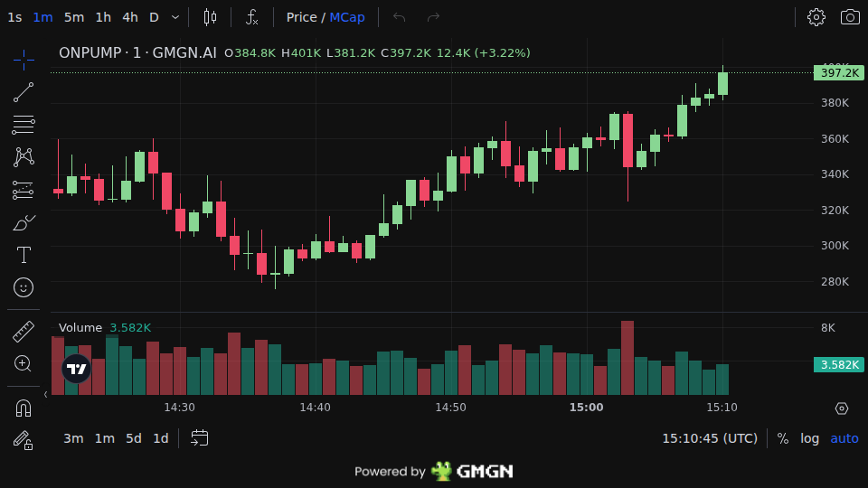Viewport: 868px width, 488px height.
Task: Switch to the 1h timeframe
Action: 103,17
